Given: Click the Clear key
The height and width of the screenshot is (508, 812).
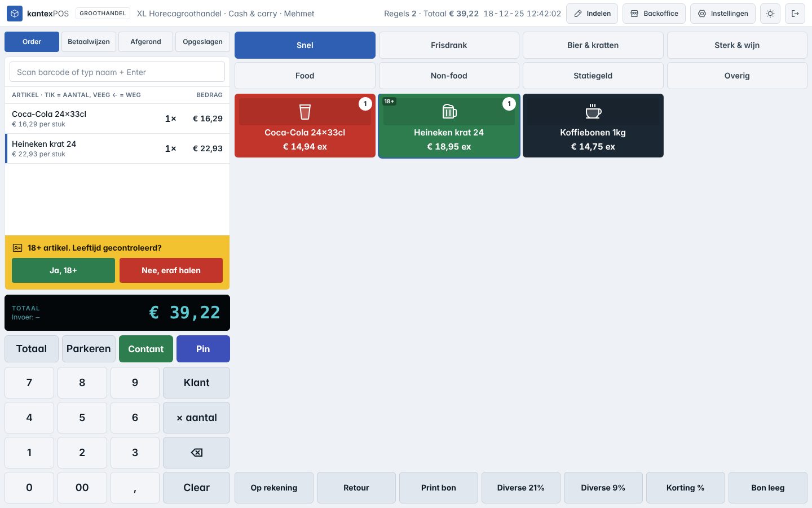Looking at the screenshot, I should (196, 488).
